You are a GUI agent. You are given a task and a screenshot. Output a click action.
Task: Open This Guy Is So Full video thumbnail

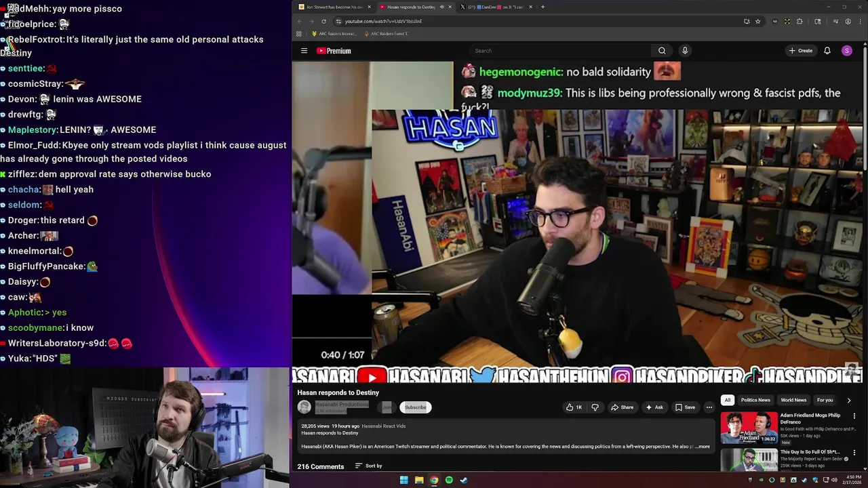click(749, 460)
